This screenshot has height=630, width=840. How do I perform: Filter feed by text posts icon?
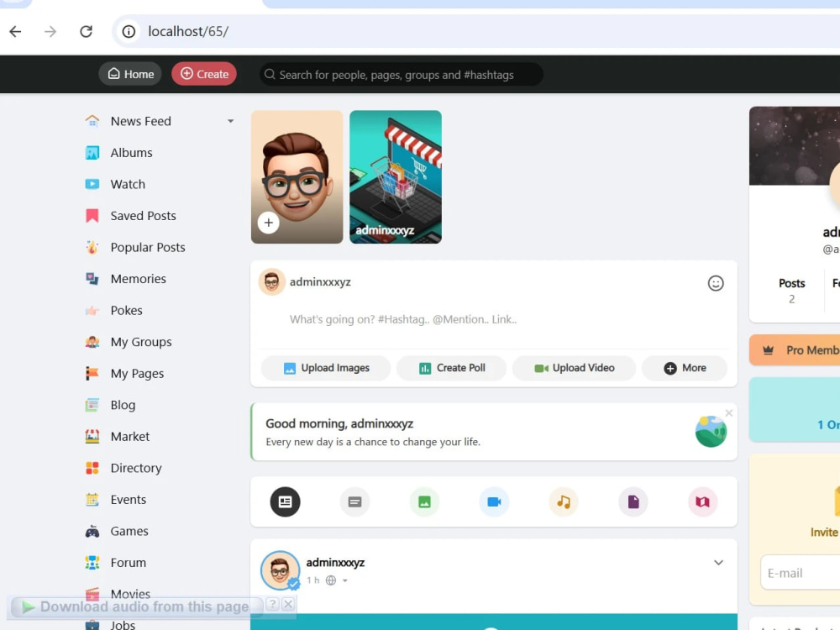click(354, 502)
